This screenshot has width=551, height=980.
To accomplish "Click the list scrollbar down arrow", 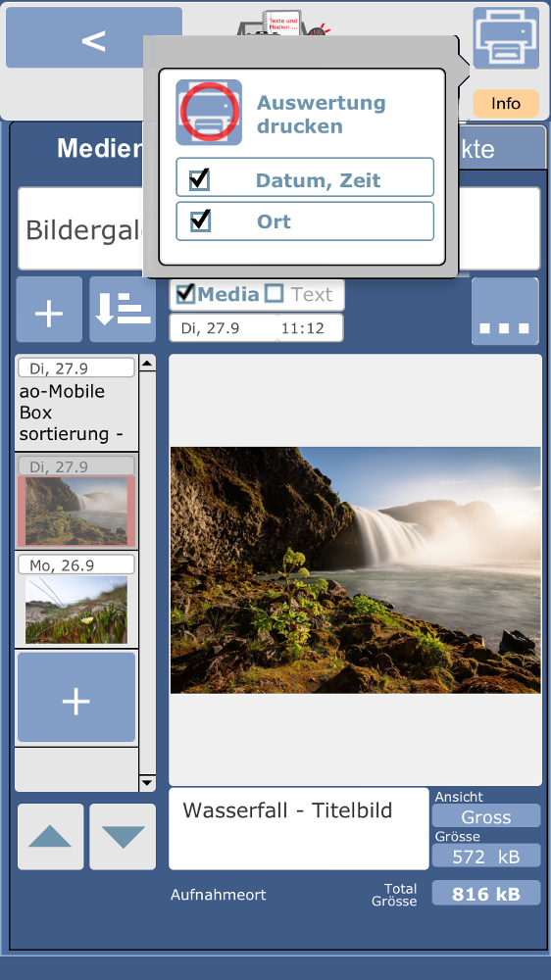I will 148,782.
